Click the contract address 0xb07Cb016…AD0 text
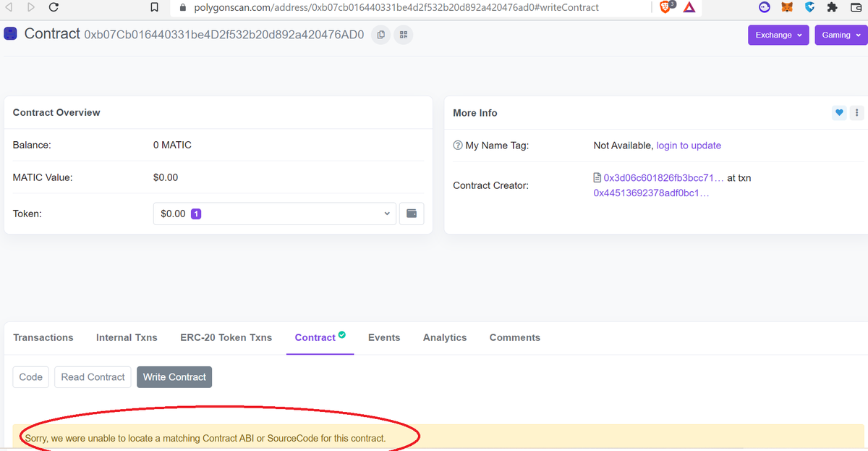Image resolution: width=868 pixels, height=451 pixels. coord(224,35)
